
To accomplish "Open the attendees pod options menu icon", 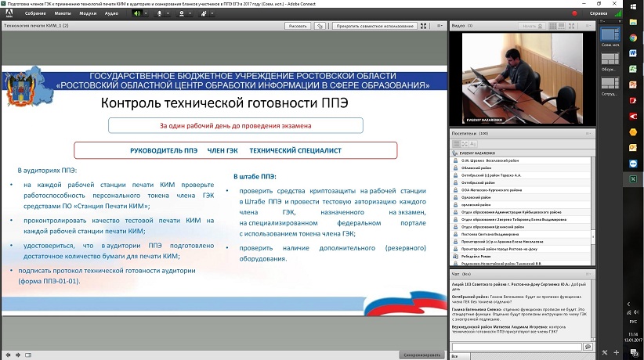I will pos(589,133).
